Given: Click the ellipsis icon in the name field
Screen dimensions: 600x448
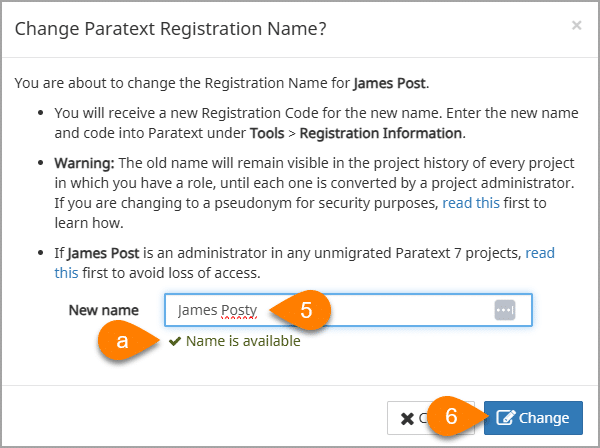Looking at the screenshot, I should point(504,310).
